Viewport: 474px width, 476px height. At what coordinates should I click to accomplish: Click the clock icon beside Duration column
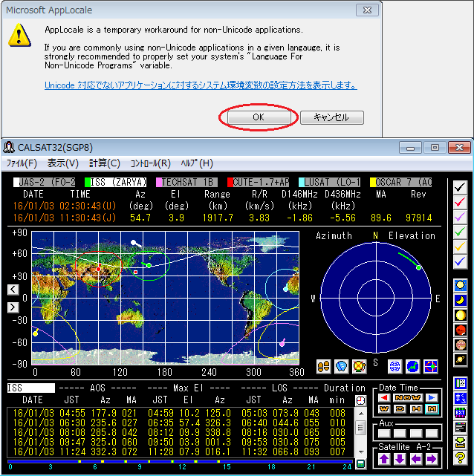click(x=360, y=400)
